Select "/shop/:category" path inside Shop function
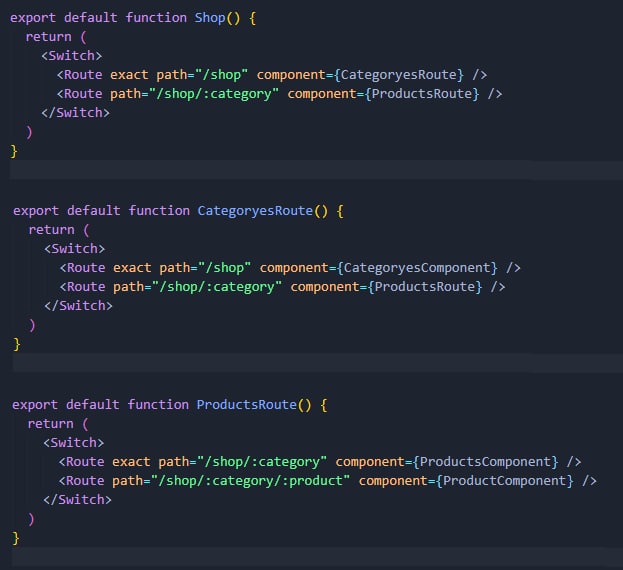 214,94
